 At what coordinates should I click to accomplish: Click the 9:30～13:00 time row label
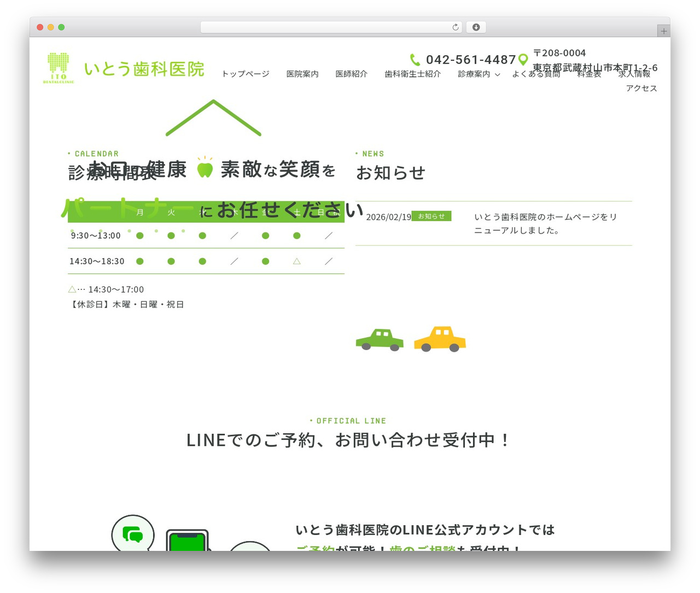click(x=96, y=235)
